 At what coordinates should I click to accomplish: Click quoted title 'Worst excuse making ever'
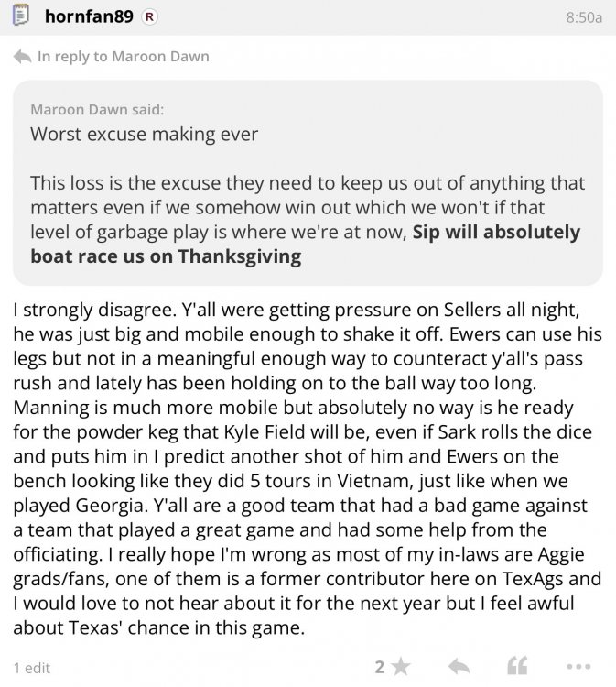point(145,134)
